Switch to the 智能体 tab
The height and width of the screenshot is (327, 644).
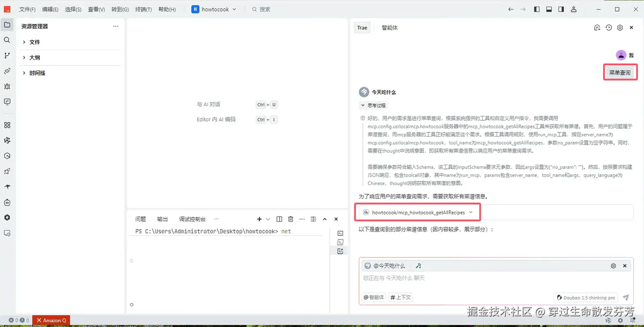389,28
